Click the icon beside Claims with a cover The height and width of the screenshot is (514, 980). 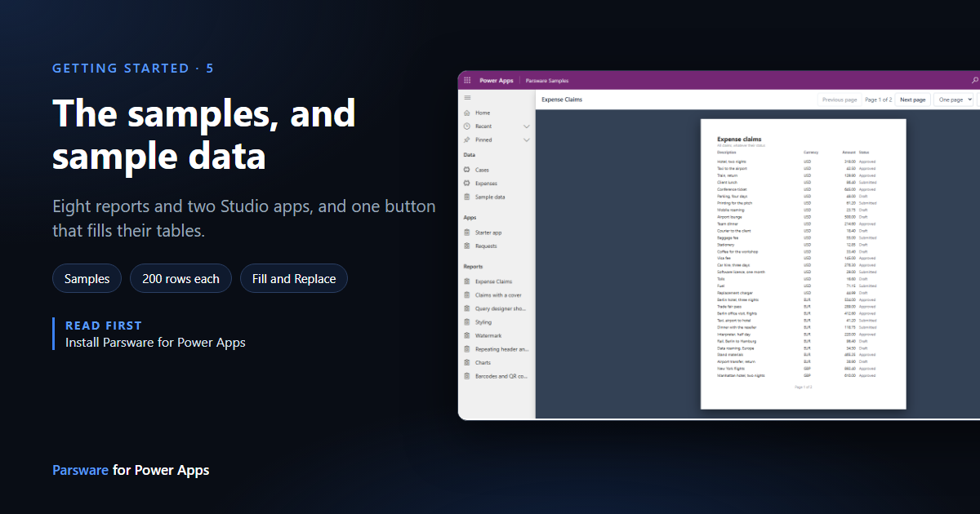coord(466,295)
